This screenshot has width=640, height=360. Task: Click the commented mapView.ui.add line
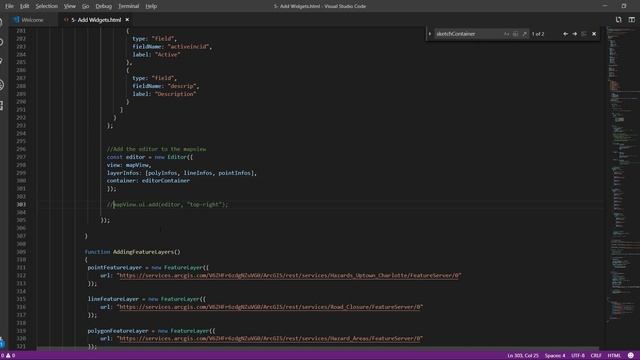point(168,204)
